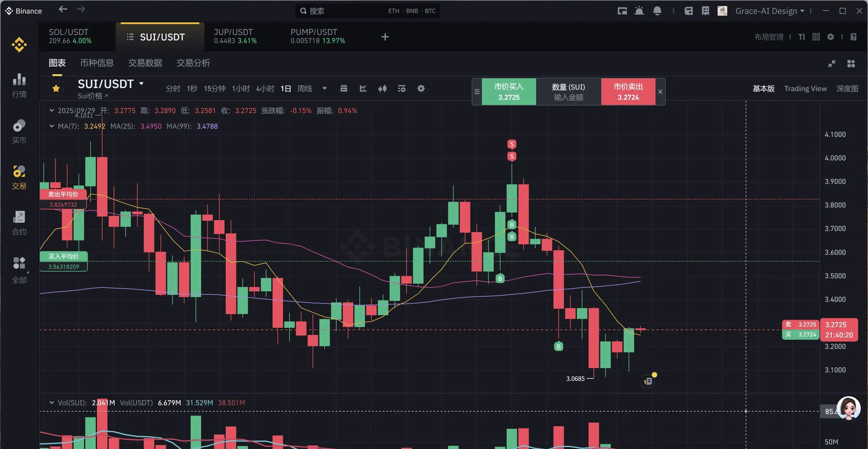Open the wallet icon in title bar

[688, 11]
